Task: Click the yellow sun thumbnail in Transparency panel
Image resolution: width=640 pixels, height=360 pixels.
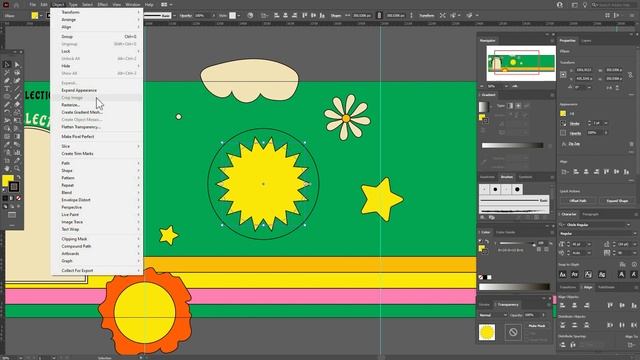Action: (487, 333)
